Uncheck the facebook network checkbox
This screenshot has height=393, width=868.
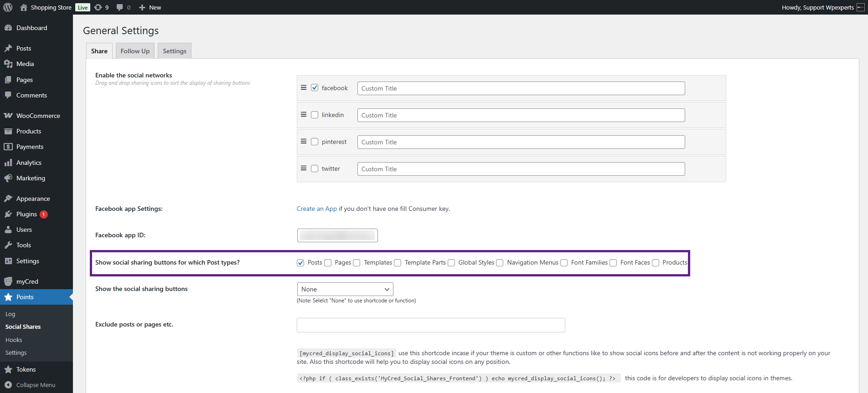point(315,88)
